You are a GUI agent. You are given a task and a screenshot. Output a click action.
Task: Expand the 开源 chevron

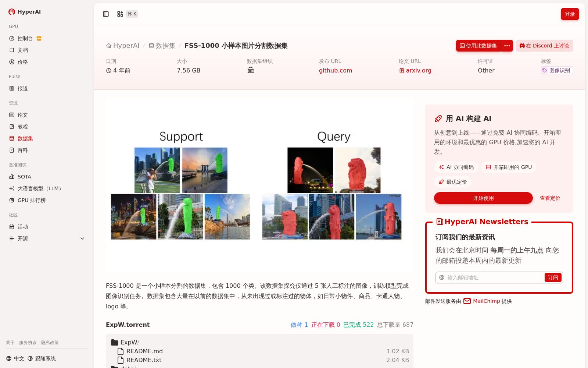[82, 238]
